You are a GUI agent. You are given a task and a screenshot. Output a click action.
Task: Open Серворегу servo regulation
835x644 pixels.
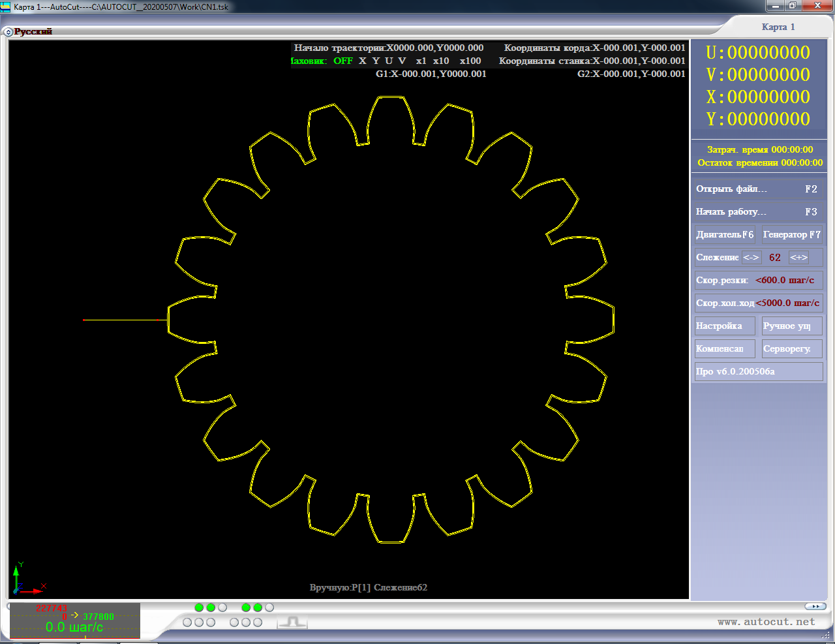pyautogui.click(x=792, y=349)
